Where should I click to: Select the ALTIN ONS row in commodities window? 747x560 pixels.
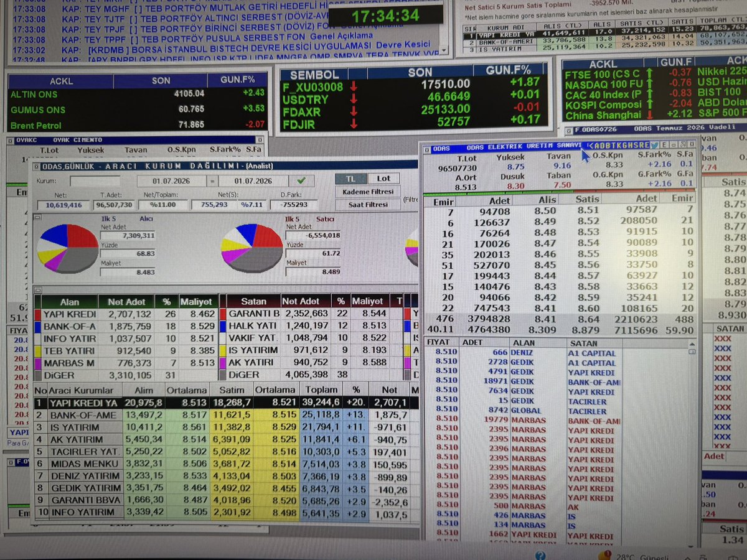pos(137,94)
